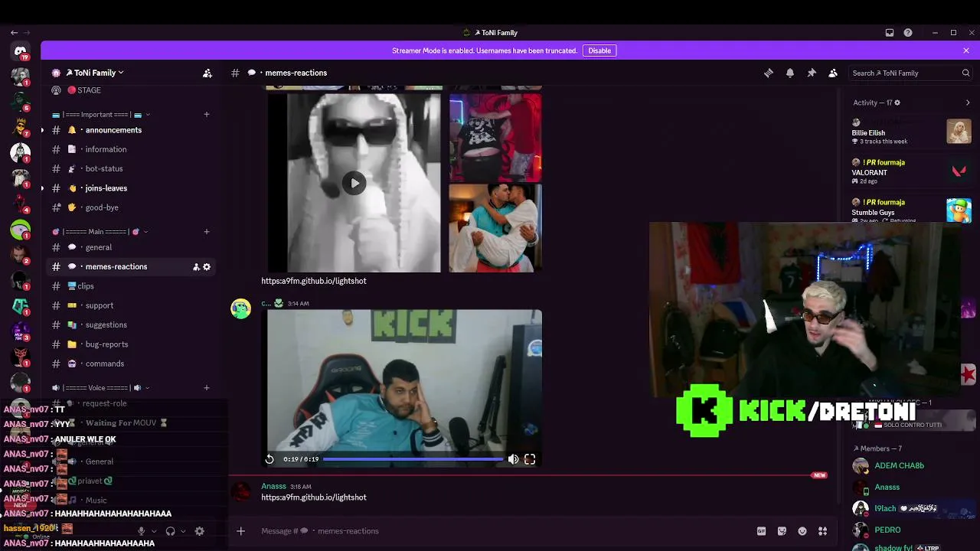Select the memes-reactions channel
980x551 pixels.
click(130, 266)
